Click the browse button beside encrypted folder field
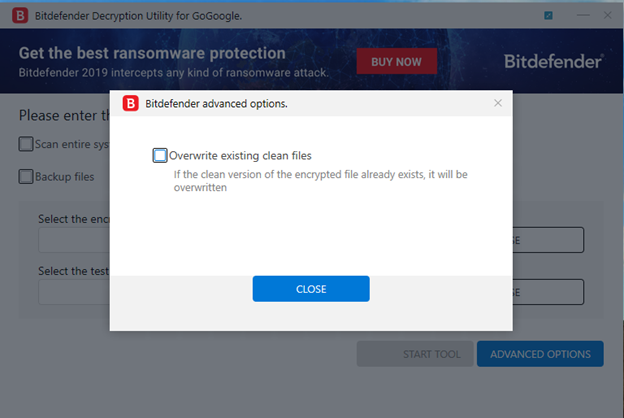Screen dimensions: 624x418 [x=548, y=240]
